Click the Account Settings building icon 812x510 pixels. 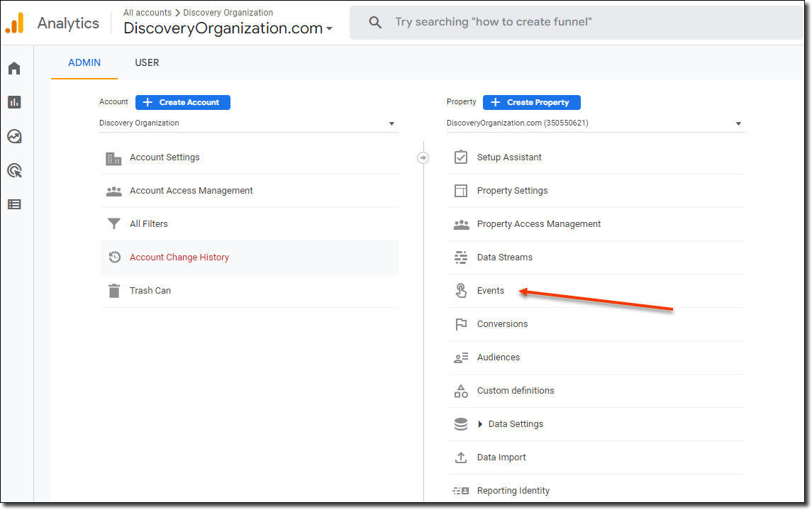point(113,158)
